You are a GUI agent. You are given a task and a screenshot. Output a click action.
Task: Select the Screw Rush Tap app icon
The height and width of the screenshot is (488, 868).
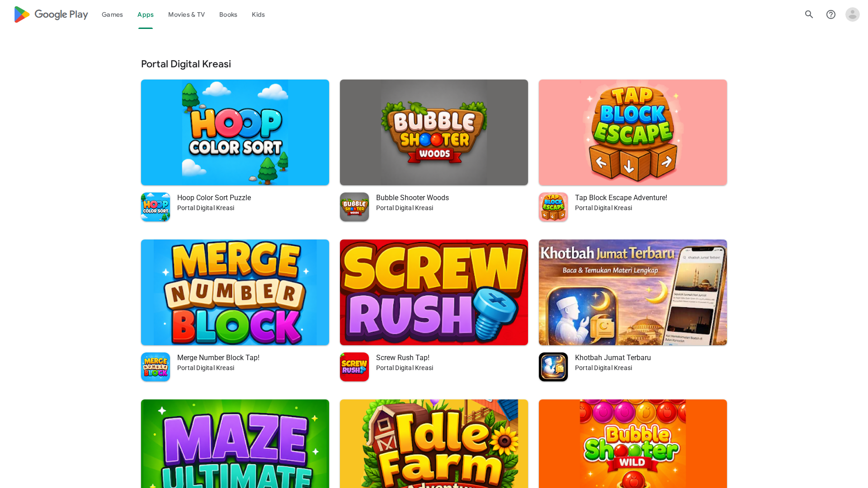click(354, 366)
